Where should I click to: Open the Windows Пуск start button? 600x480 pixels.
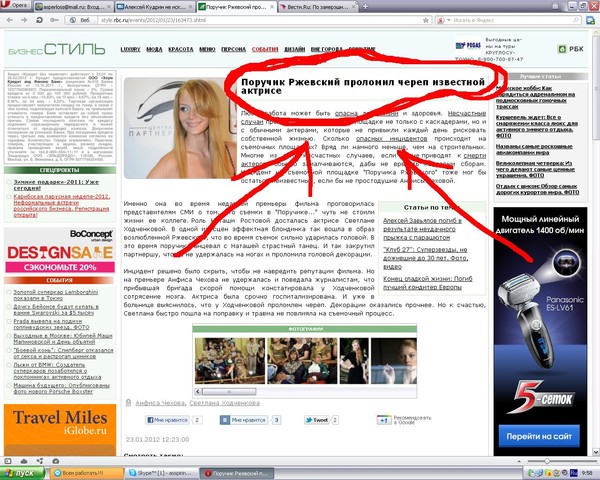coord(22,473)
